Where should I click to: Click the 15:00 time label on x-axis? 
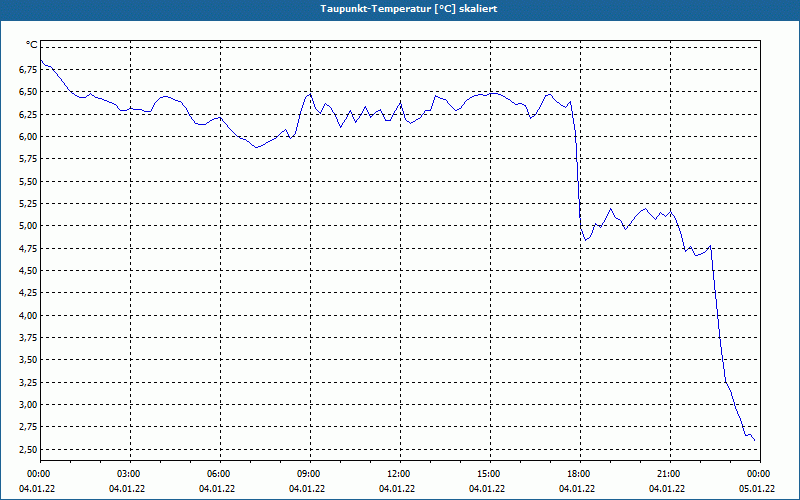pyautogui.click(x=490, y=474)
